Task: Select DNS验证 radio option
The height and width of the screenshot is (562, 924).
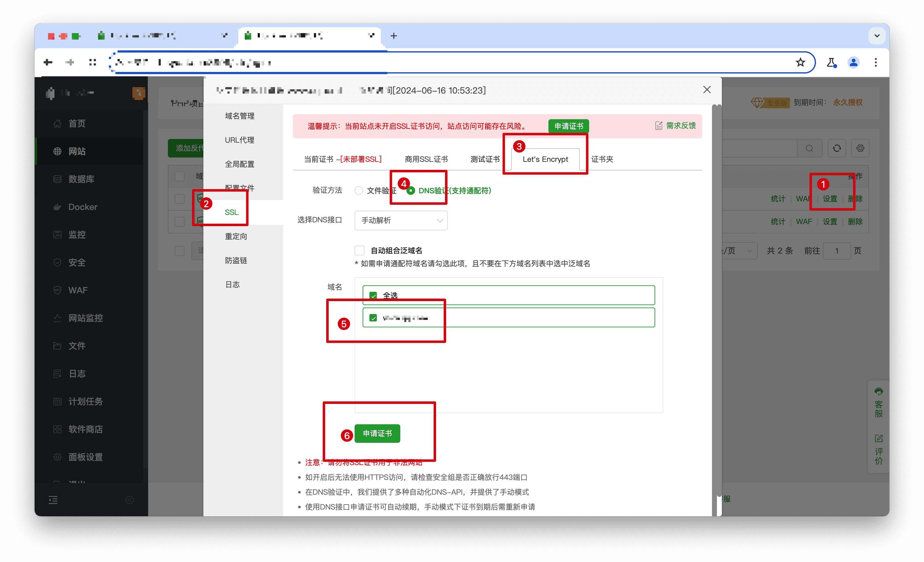Action: pos(448,191)
